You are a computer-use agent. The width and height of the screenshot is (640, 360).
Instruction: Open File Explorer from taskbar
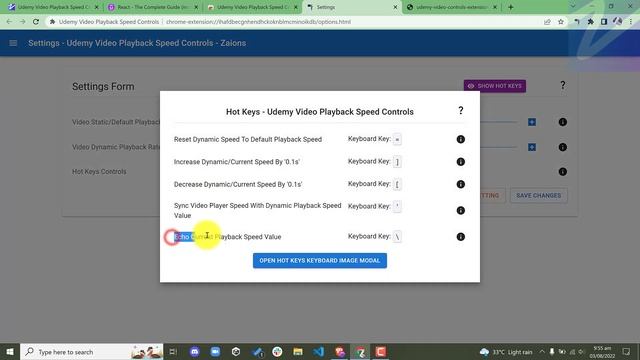click(x=298, y=351)
